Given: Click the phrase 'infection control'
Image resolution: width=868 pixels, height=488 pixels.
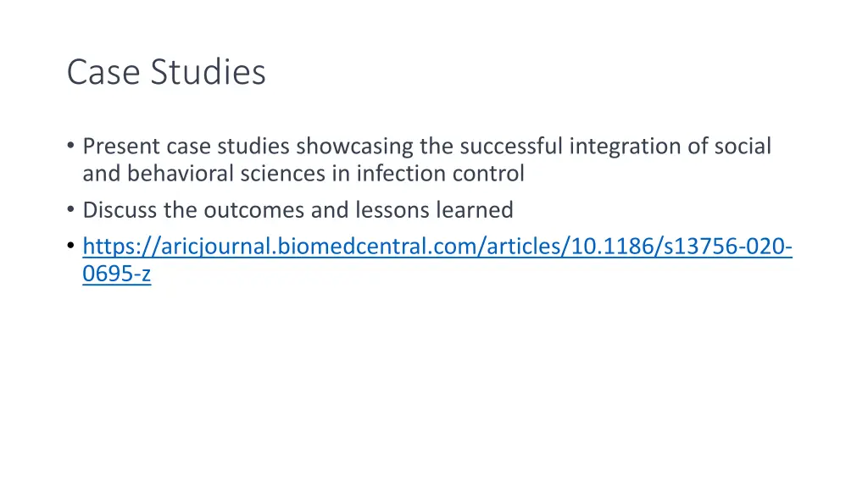Looking at the screenshot, I should [x=440, y=174].
